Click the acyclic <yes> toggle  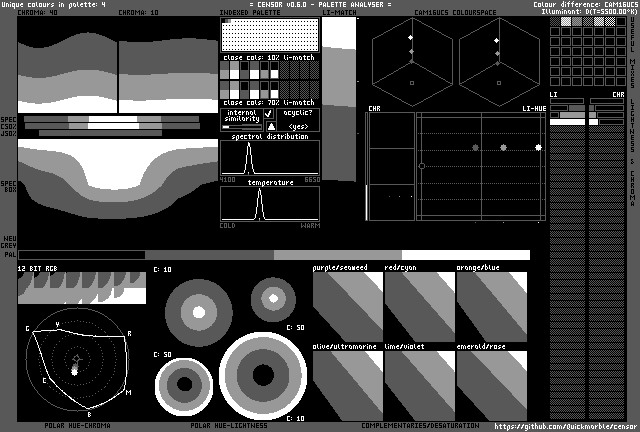tap(298, 127)
